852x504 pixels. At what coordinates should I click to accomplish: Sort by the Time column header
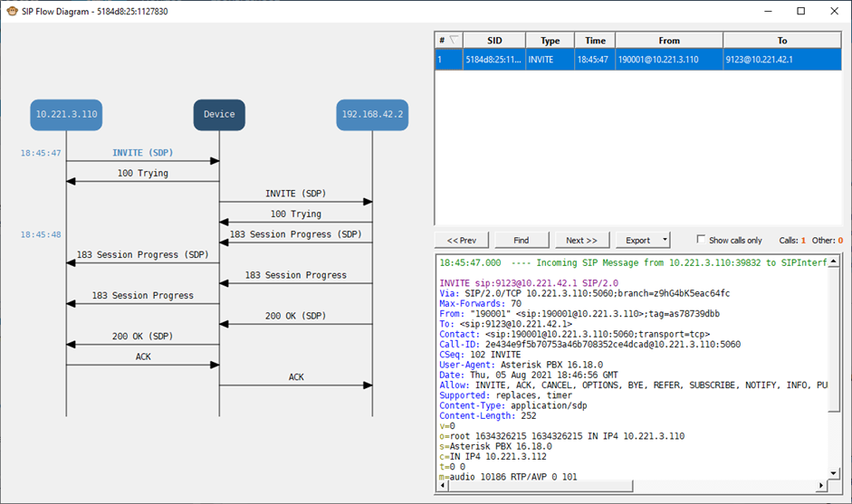[x=595, y=41]
